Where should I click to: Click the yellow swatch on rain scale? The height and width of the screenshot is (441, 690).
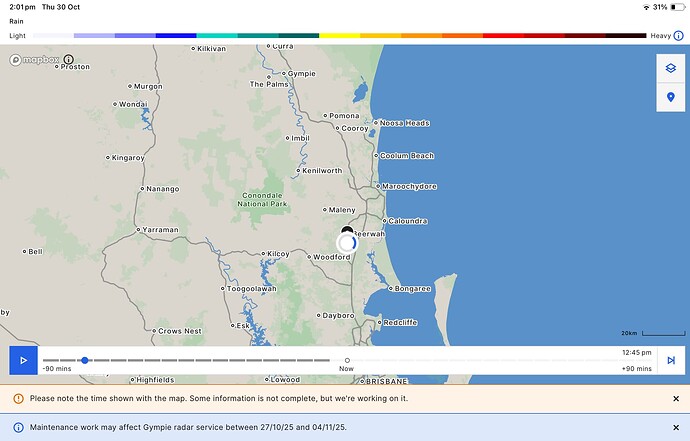tap(339, 36)
